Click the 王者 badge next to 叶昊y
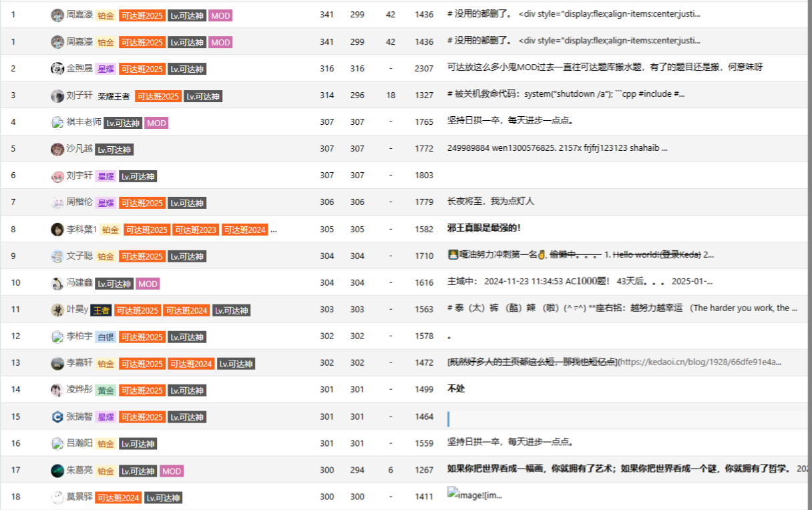This screenshot has height=510, width=812. click(101, 310)
